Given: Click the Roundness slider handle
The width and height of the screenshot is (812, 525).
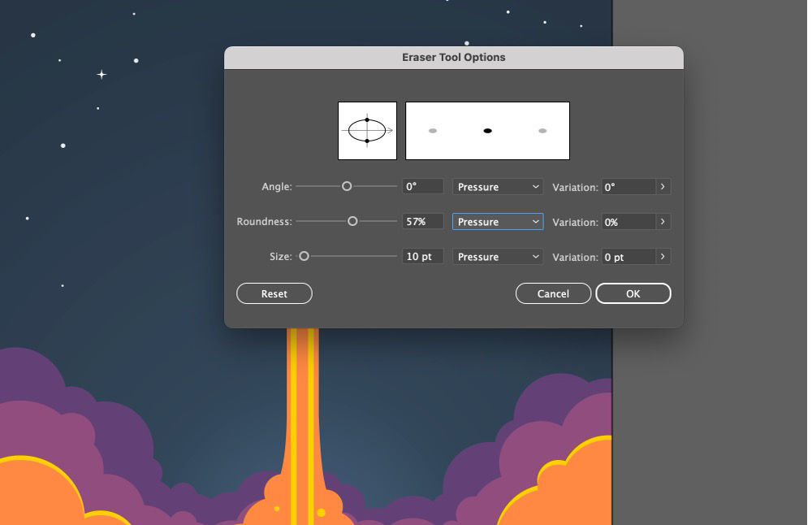Looking at the screenshot, I should point(353,221).
